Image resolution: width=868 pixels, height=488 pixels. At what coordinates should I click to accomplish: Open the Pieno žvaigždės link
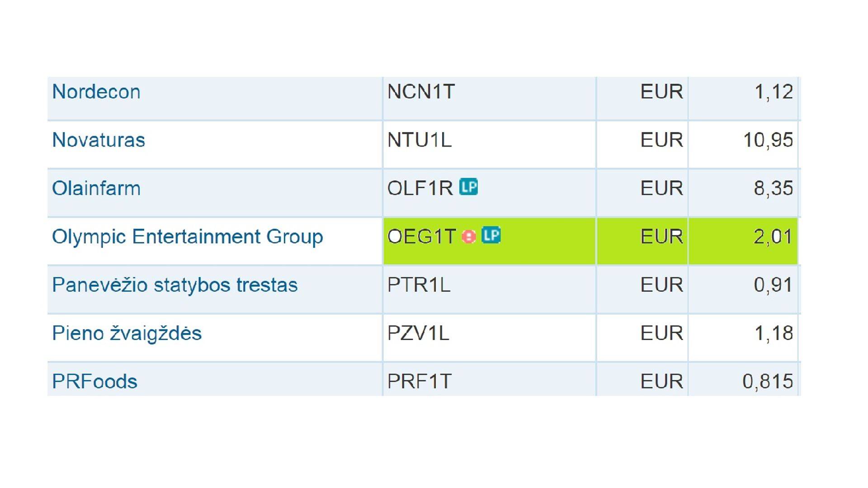[x=127, y=333]
